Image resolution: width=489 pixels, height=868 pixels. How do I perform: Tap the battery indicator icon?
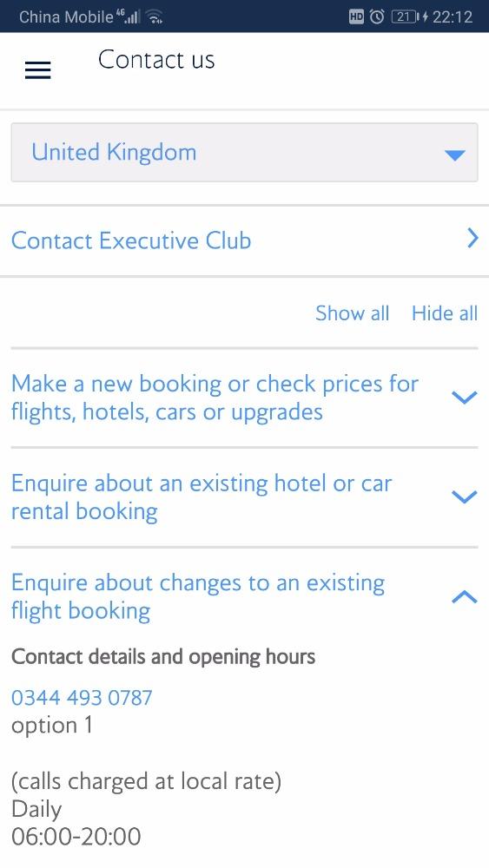pyautogui.click(x=406, y=17)
